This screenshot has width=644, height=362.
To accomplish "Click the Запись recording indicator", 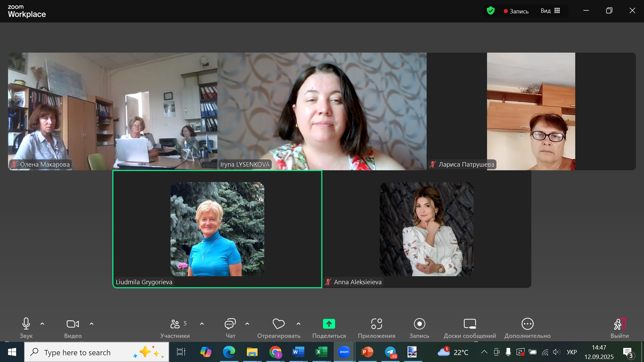I will point(516,11).
